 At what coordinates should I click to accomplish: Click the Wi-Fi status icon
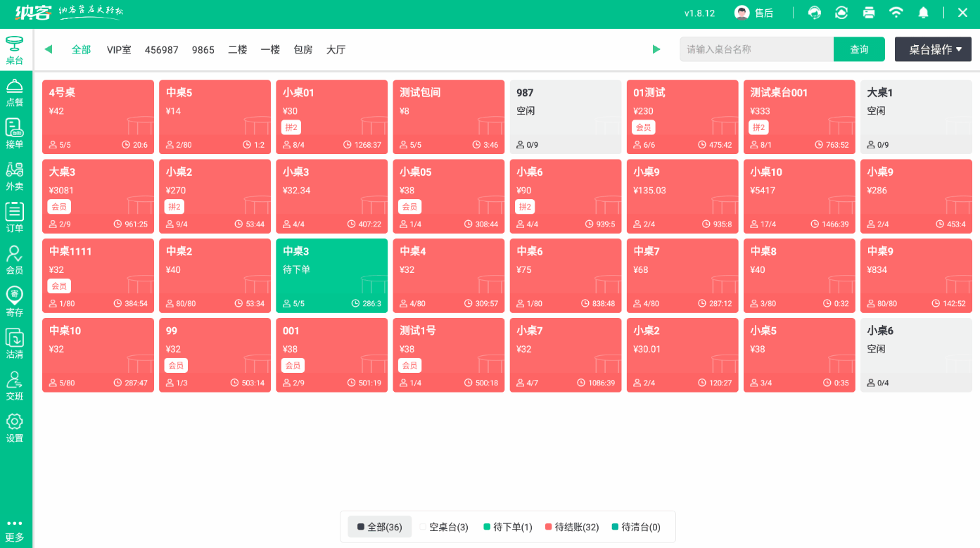[x=896, y=12]
